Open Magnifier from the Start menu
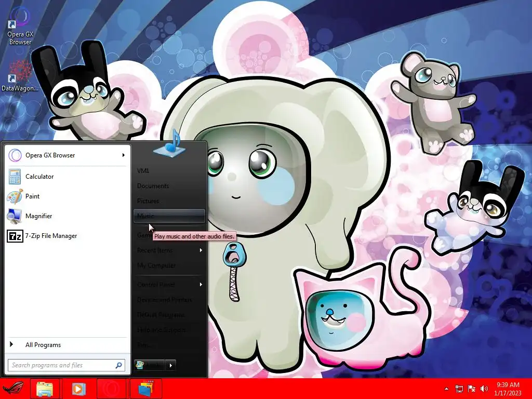 (66, 216)
